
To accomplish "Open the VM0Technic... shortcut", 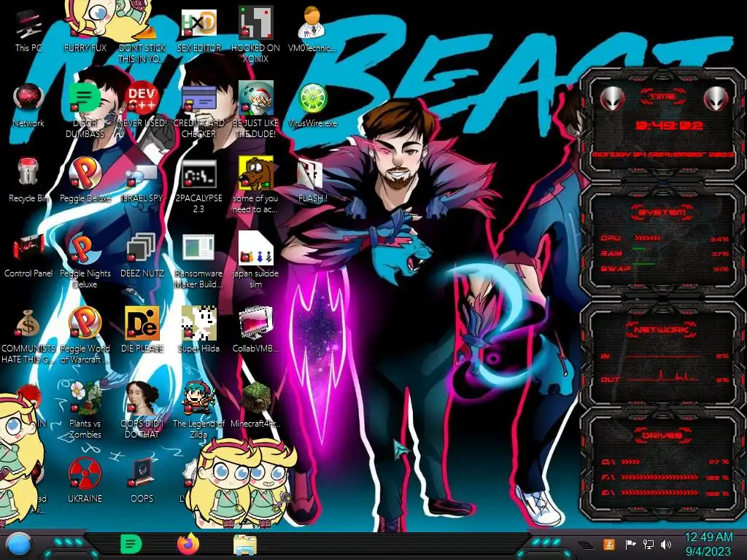I will [312, 29].
